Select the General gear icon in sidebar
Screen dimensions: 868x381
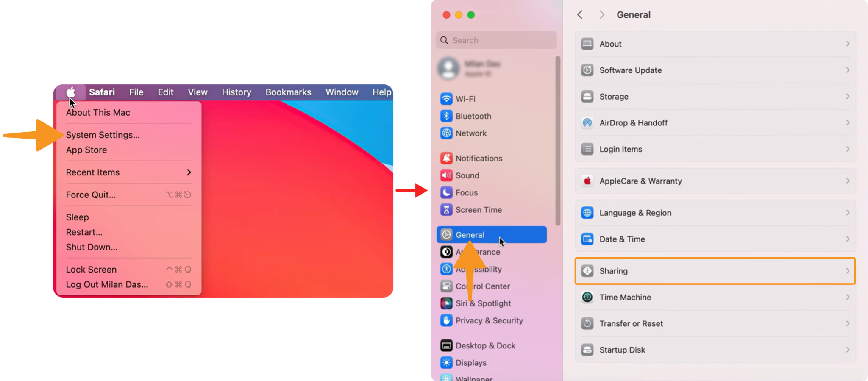[x=446, y=235]
